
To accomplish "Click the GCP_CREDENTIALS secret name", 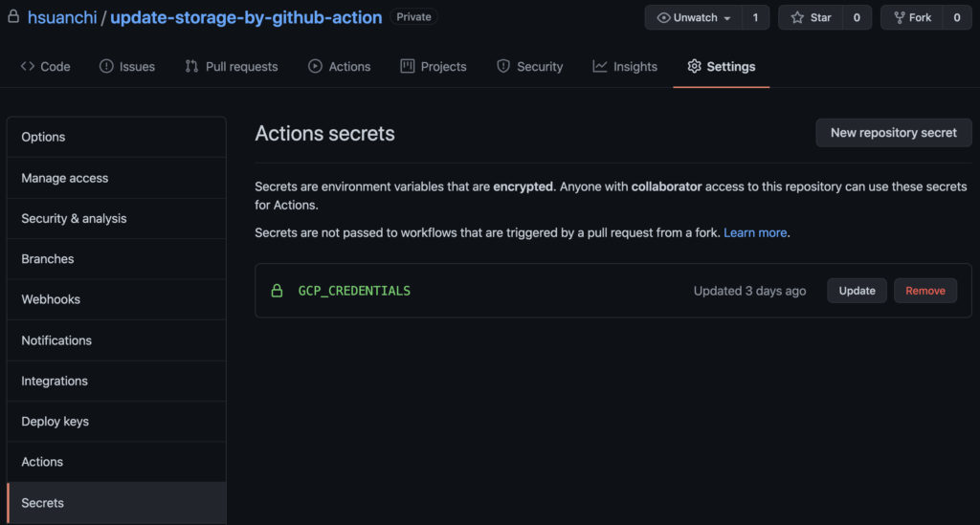I will click(354, 291).
